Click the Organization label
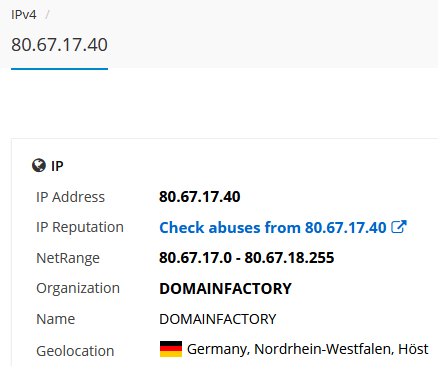This screenshot has height=366, width=438. coord(78,288)
